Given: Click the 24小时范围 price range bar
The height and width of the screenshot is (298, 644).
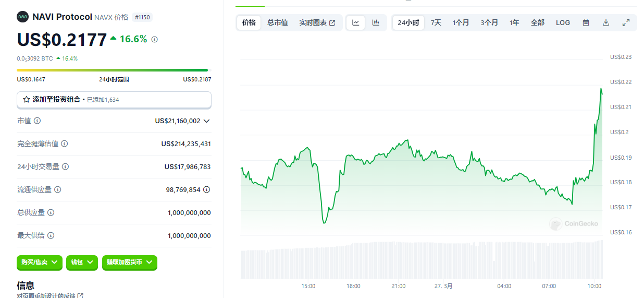Looking at the screenshot, I should (x=113, y=70).
